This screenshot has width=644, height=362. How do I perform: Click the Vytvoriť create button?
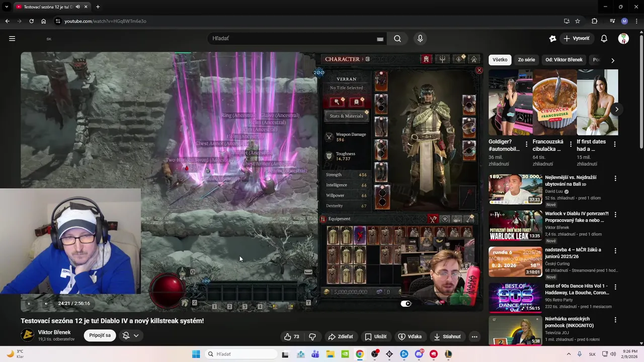pyautogui.click(x=576, y=39)
